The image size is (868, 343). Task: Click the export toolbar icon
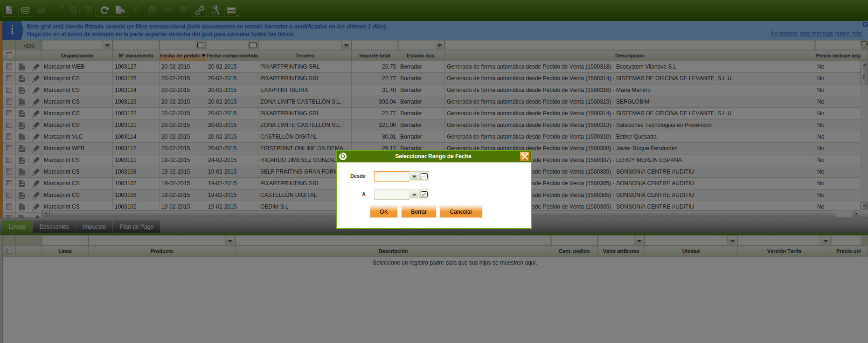(120, 10)
